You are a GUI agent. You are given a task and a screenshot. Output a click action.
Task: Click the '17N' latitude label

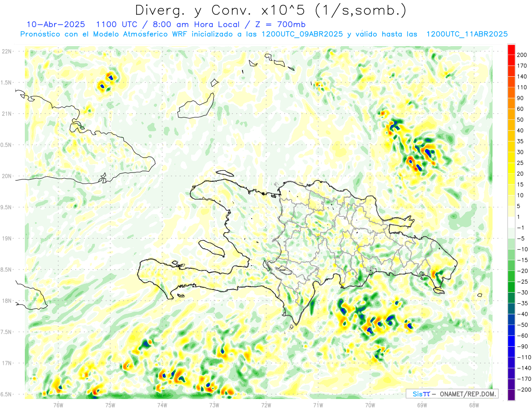(6, 363)
